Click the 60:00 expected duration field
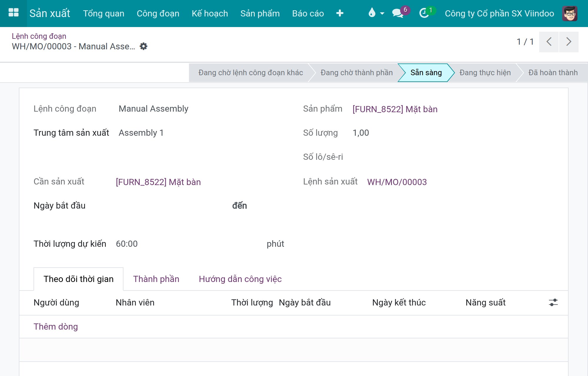 127,244
